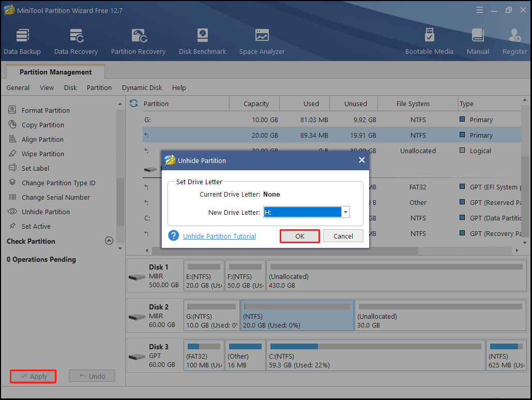
Task: Click sidebar scroll up arrow
Action: point(120,104)
